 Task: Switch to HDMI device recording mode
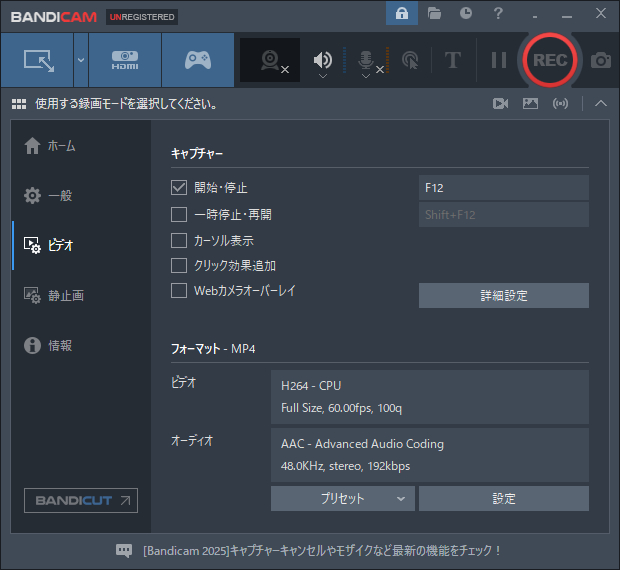pyautogui.click(x=125, y=60)
